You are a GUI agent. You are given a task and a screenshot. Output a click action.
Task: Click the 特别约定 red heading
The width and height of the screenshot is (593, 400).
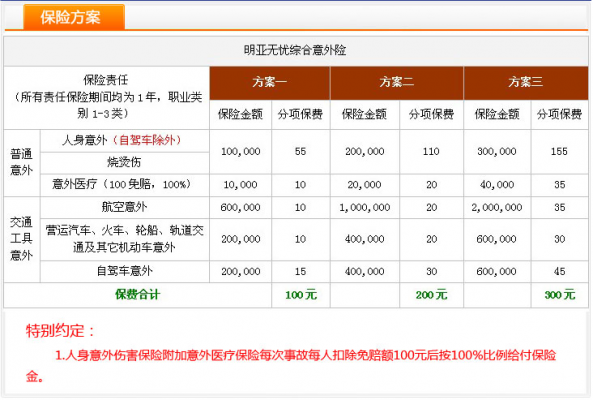[59, 331]
